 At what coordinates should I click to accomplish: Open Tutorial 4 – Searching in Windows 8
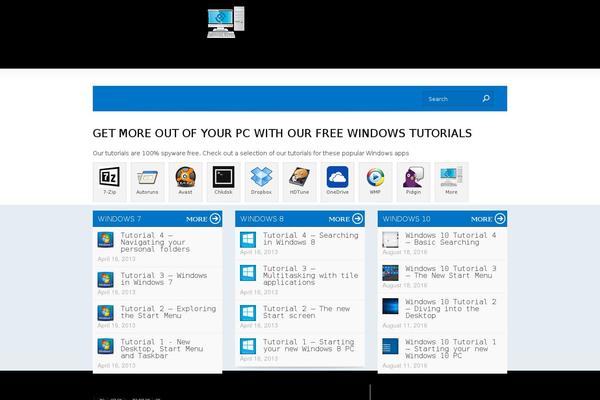tap(310, 239)
